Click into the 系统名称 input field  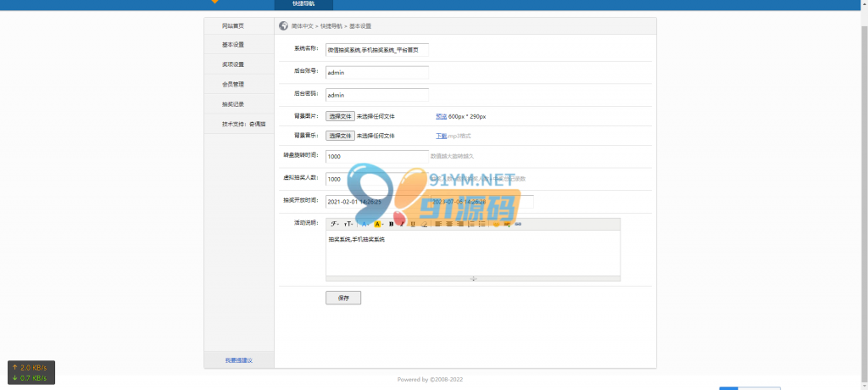376,50
